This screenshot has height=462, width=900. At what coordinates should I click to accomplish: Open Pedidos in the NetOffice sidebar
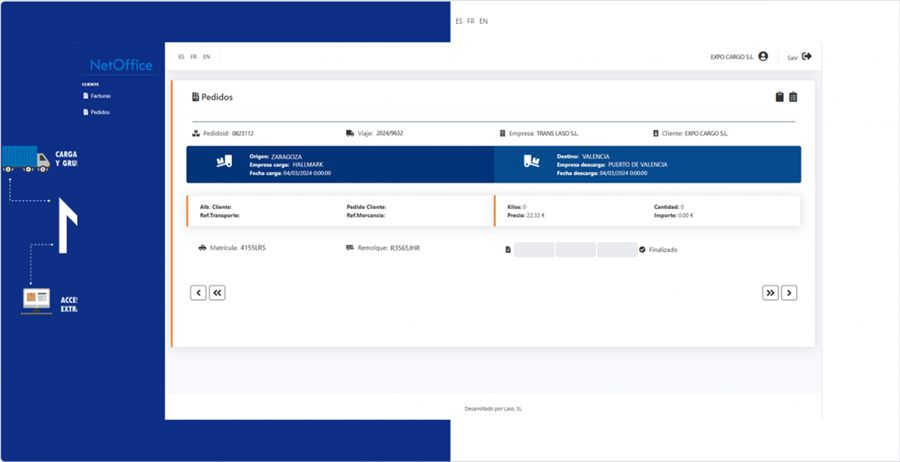(100, 112)
